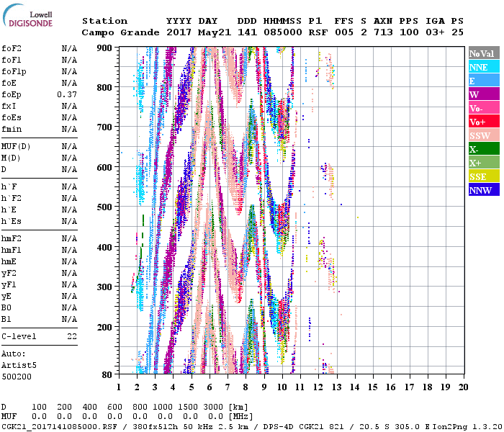Pick the E blue legend entry
This screenshot has width=504, height=432.
tap(483, 81)
